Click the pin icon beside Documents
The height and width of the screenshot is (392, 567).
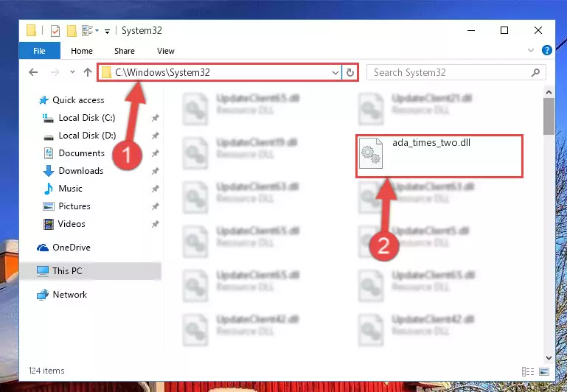tap(155, 153)
